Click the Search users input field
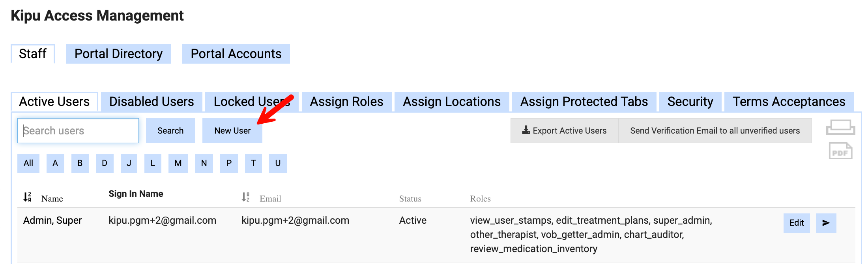 point(78,131)
